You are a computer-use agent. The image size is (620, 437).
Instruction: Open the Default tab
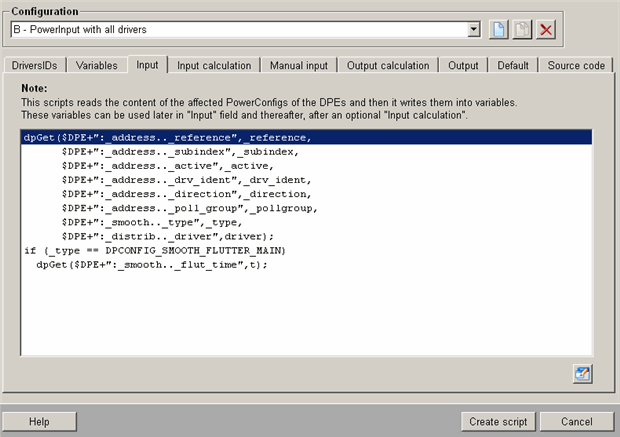click(513, 66)
